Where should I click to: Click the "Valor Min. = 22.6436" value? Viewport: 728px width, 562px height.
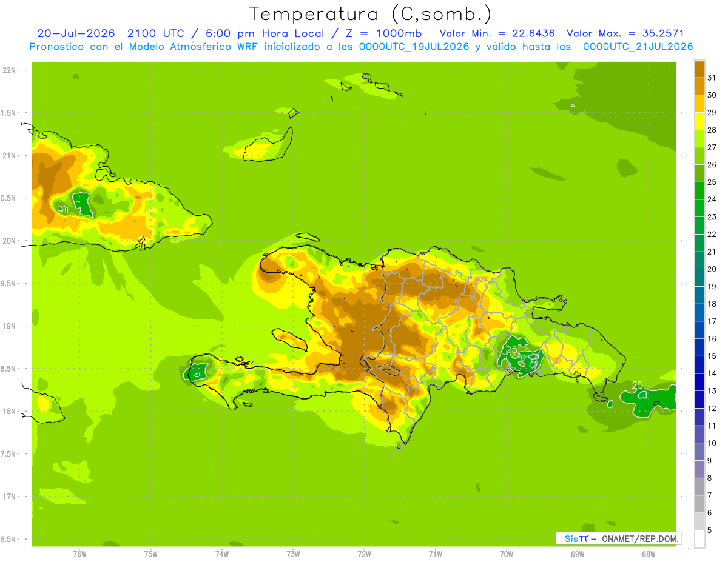(497, 33)
